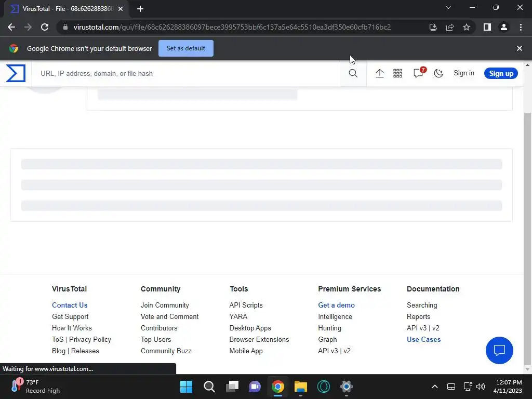This screenshot has height=399, width=532.
Task: Open Use Cases link
Action: tap(423, 339)
